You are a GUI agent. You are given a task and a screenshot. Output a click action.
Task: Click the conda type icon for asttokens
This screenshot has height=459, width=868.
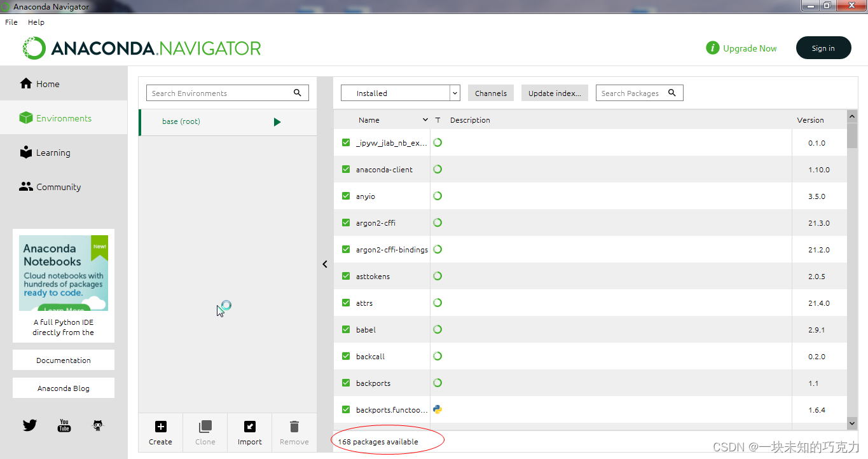coord(437,276)
